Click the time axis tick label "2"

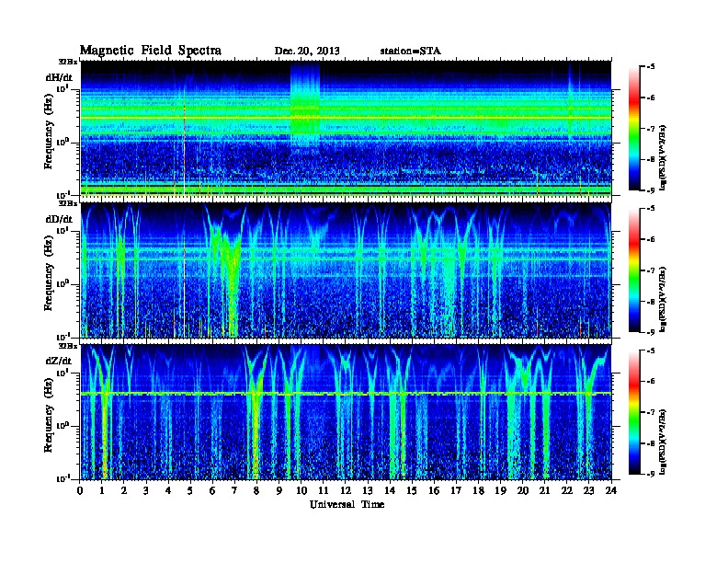pos(124,490)
